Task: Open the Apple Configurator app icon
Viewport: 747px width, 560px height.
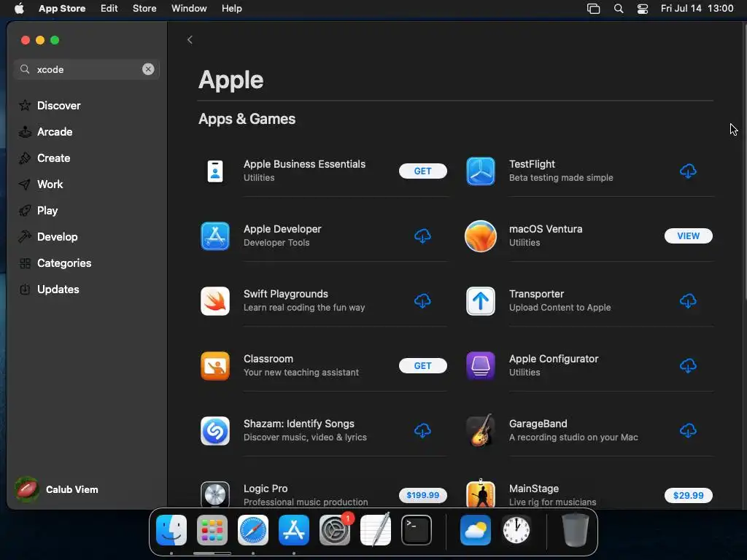Action: click(480, 366)
